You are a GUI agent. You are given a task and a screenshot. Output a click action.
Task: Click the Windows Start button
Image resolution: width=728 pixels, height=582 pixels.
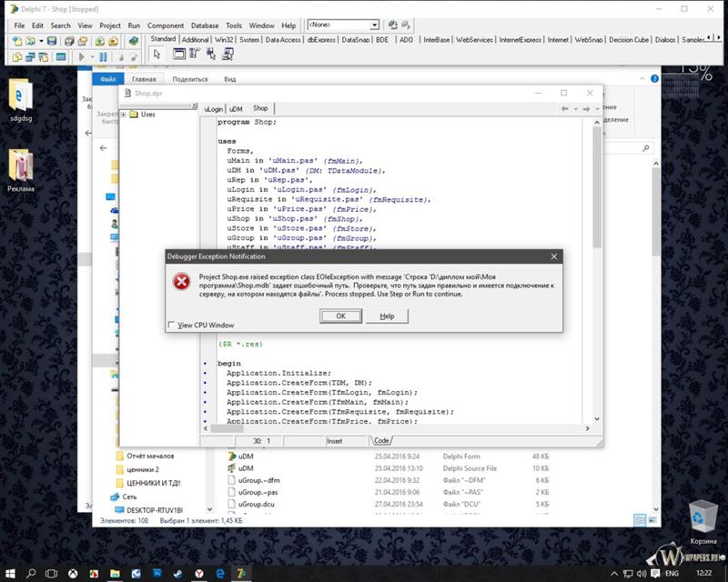click(9, 574)
